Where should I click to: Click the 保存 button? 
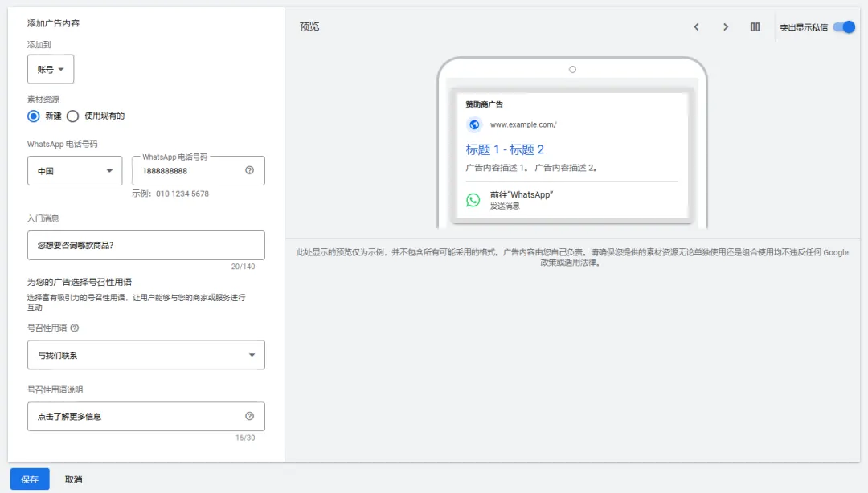[x=30, y=479]
